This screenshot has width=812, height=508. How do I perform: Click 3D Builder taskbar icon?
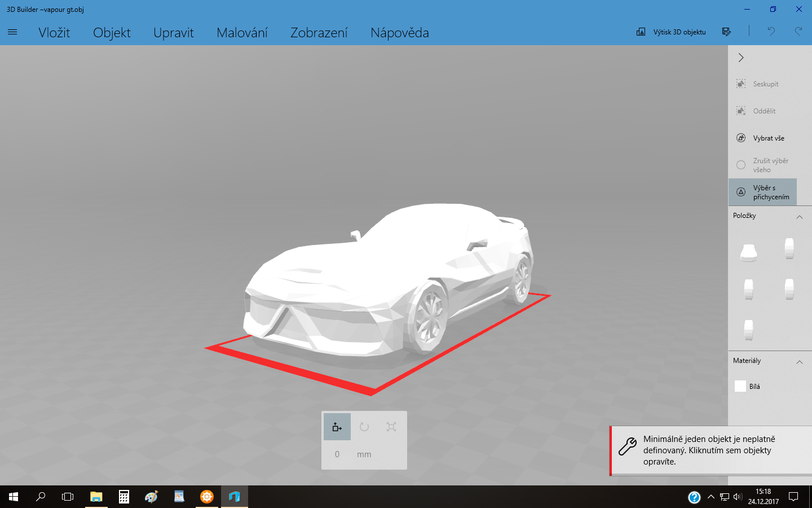[235, 497]
